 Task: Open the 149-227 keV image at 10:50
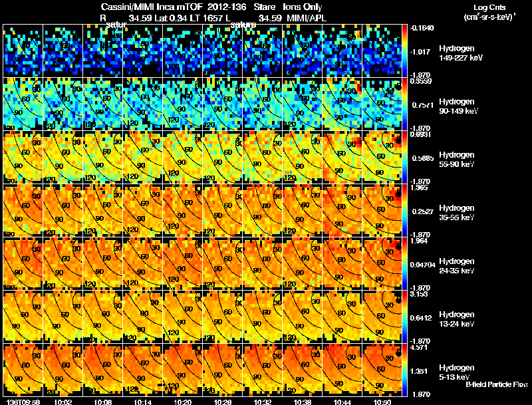point(382,51)
